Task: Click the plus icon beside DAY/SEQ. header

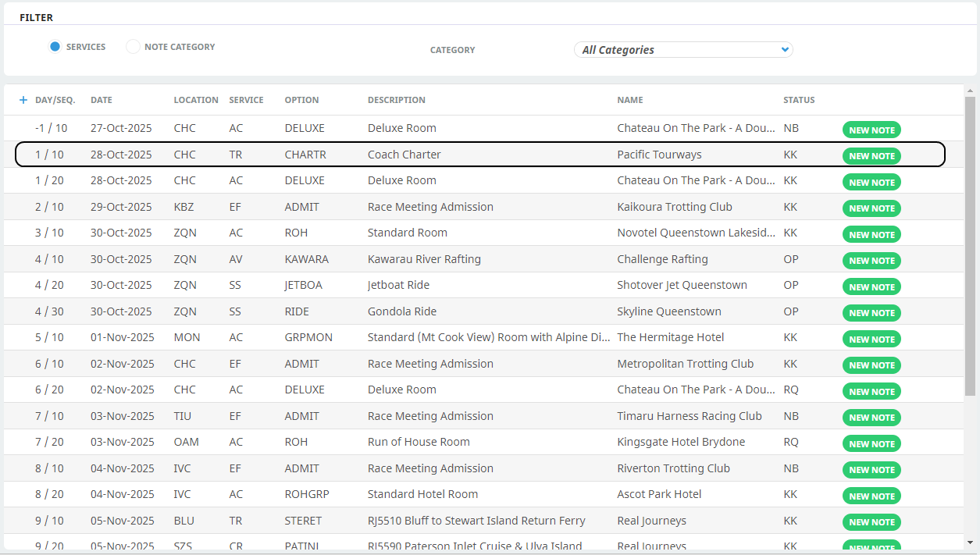Action: point(23,100)
